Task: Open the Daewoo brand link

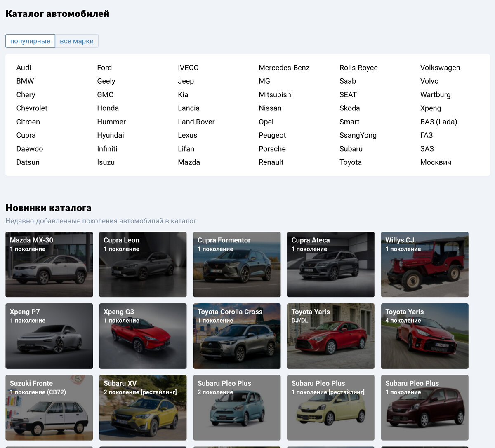Action: tap(30, 149)
